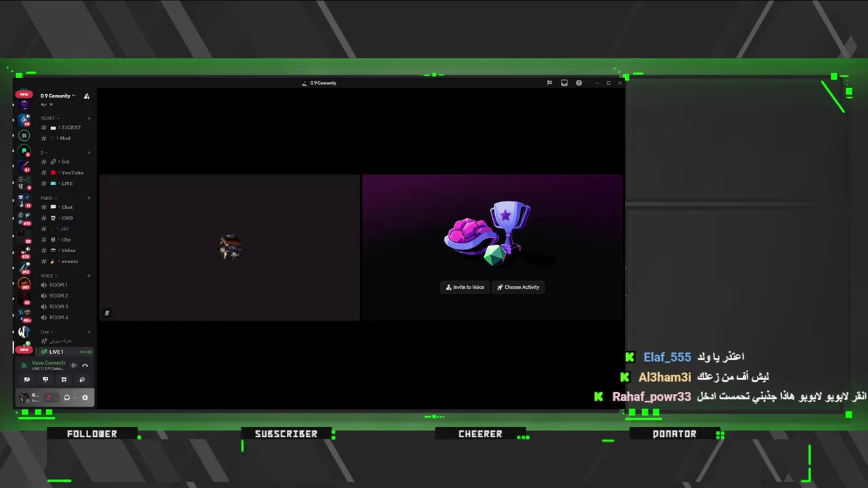Viewport: 868px width, 488px height.
Task: Open the YouTube text channel
Action: coord(66,173)
